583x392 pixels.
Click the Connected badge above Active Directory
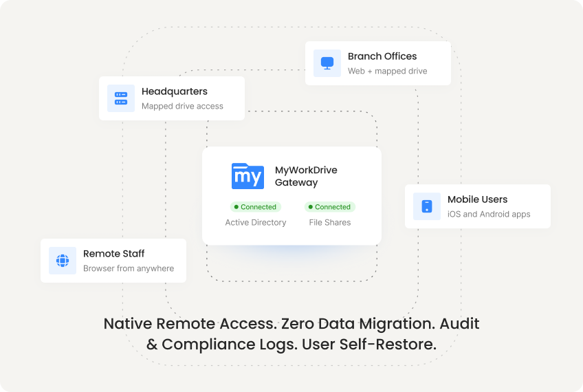tap(256, 207)
